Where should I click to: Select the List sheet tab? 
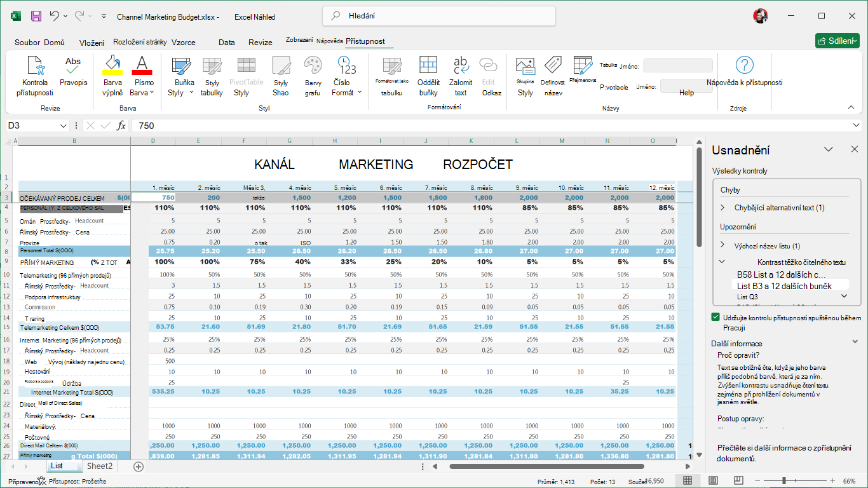pyautogui.click(x=64, y=466)
